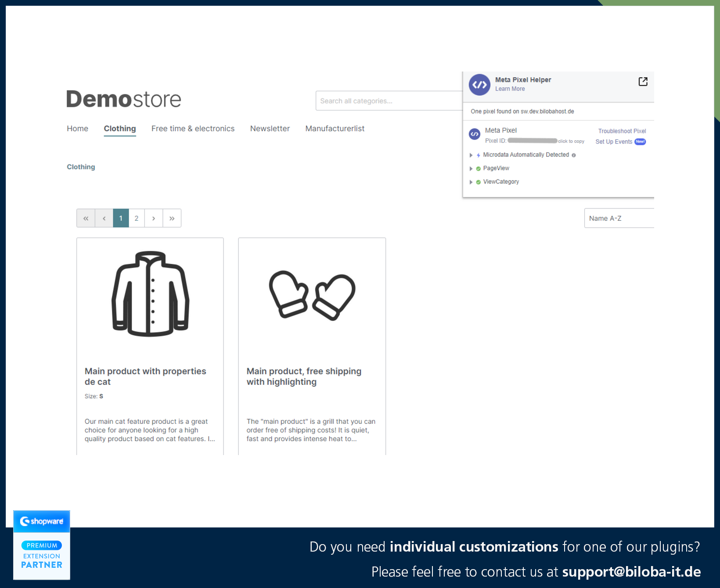
Task: Jump to last pagination page
Action: (172, 218)
